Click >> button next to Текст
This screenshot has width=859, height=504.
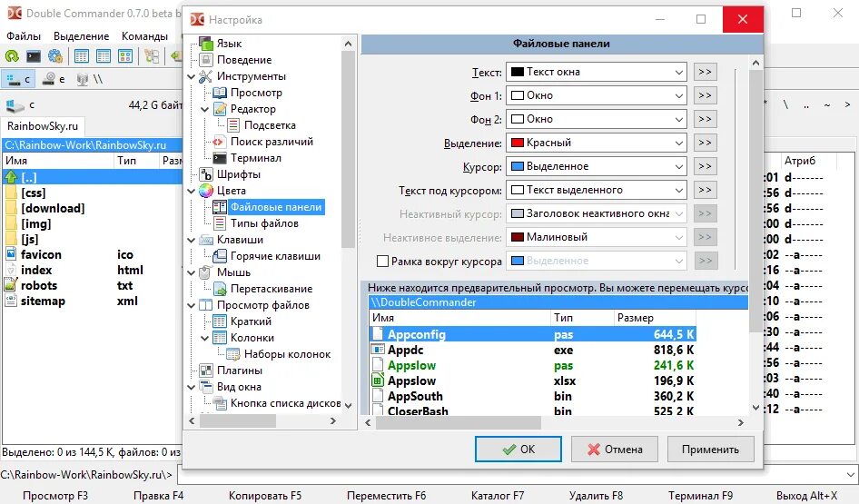click(x=705, y=72)
